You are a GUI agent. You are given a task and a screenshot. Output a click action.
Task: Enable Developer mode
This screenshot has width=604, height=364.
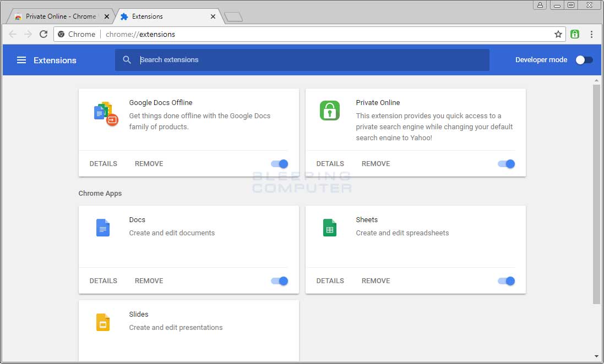coord(584,60)
